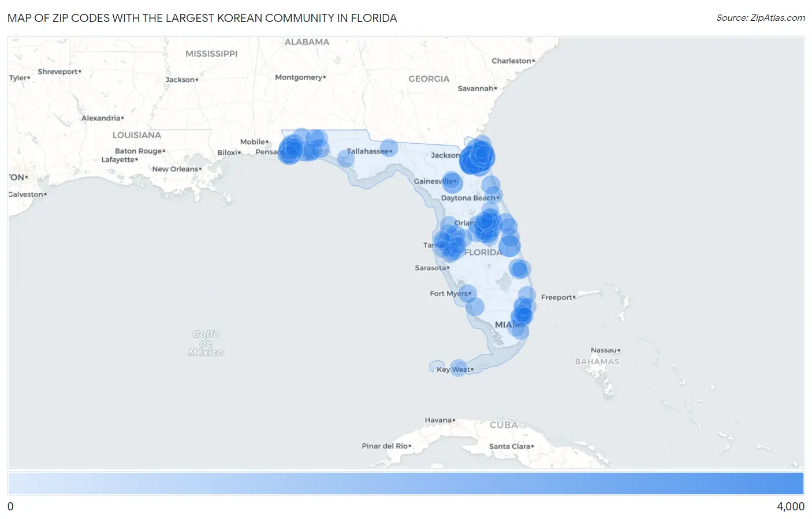The image size is (812, 519).
Task: Click the bubble cluster at Jacksonville
Action: (478, 156)
